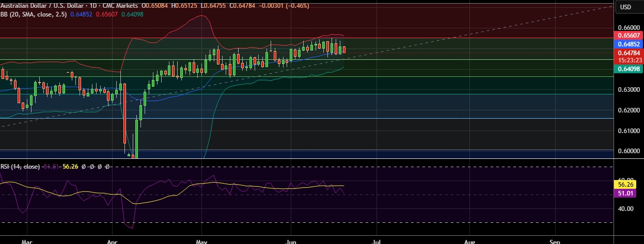Click the Mar label on time axis
Viewport: 644px width, 244px height.
tap(28, 241)
